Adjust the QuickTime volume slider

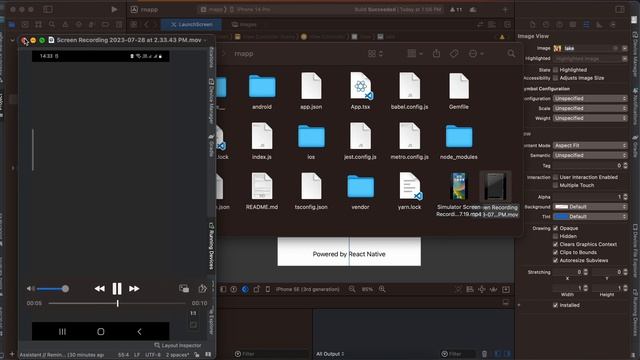pyautogui.click(x=52, y=289)
